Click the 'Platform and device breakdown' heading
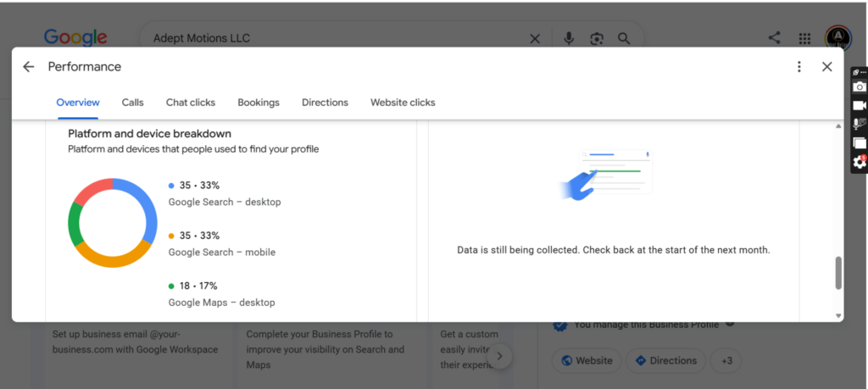 pyautogui.click(x=149, y=134)
